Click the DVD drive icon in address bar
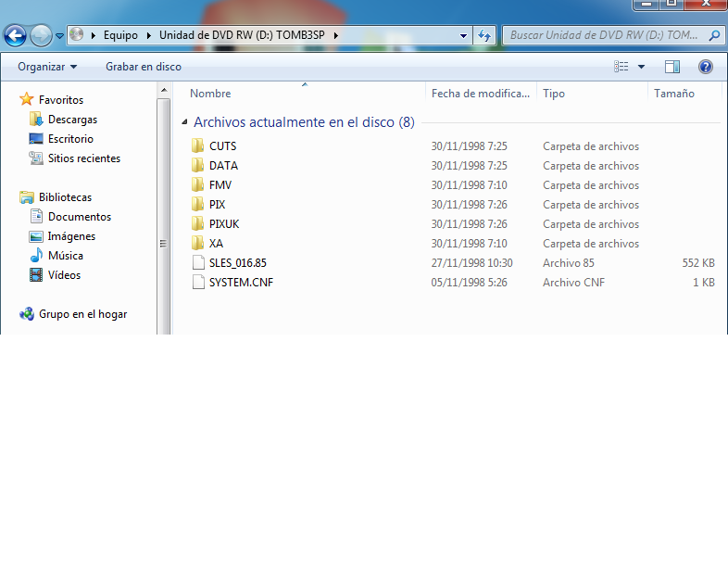This screenshot has width=728, height=569. [x=77, y=35]
